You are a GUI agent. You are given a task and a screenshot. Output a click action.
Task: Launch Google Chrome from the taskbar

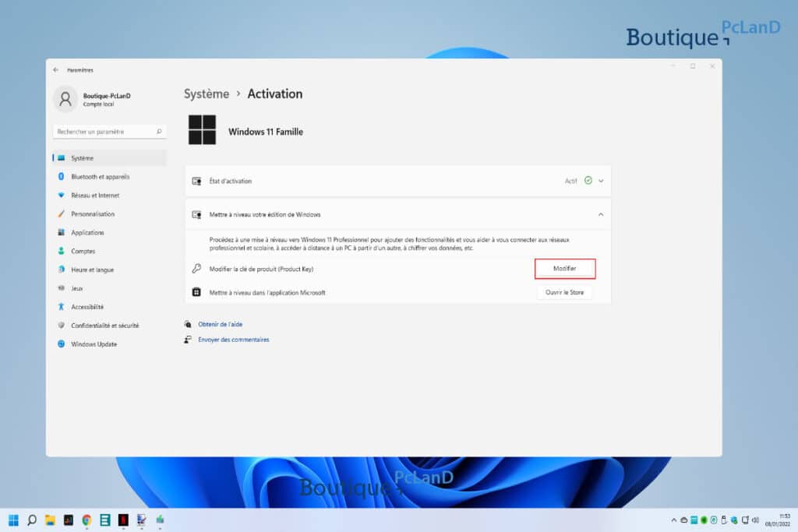(x=87, y=520)
